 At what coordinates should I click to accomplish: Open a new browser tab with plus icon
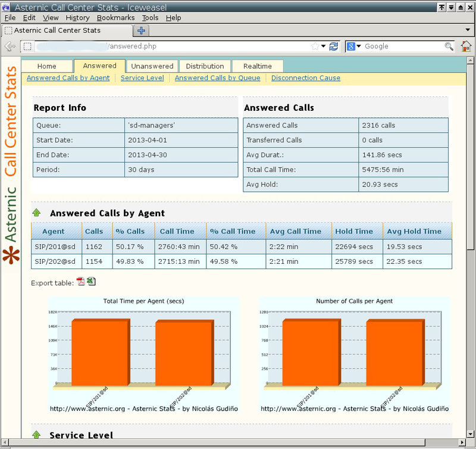pos(141,30)
